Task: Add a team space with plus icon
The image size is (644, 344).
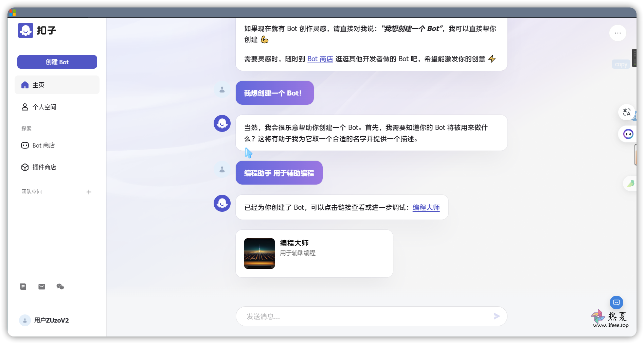Action: (x=89, y=192)
